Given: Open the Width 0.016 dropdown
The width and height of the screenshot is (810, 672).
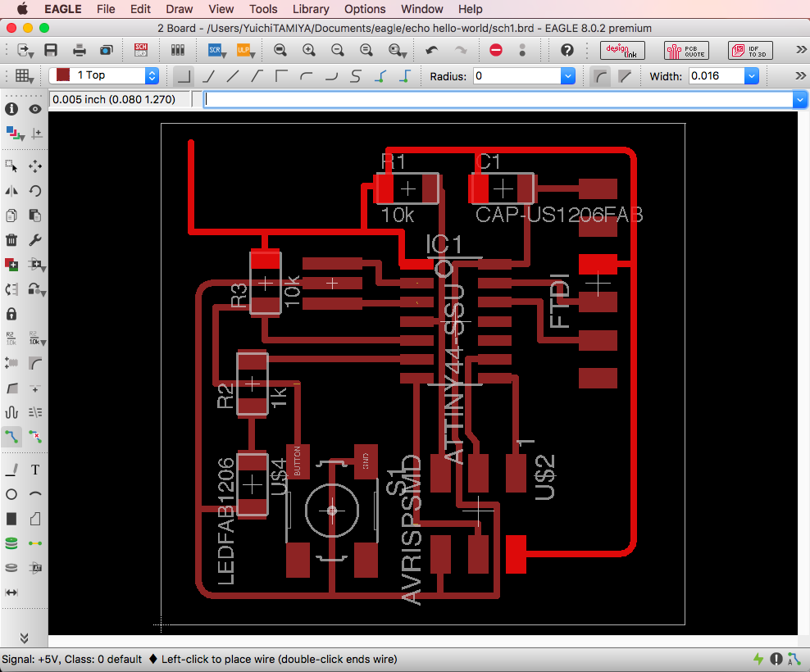Looking at the screenshot, I should (752, 76).
